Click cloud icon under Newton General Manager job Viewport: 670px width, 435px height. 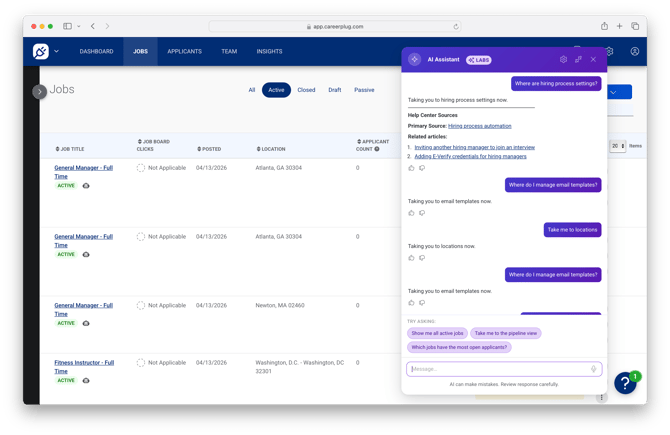[86, 323]
